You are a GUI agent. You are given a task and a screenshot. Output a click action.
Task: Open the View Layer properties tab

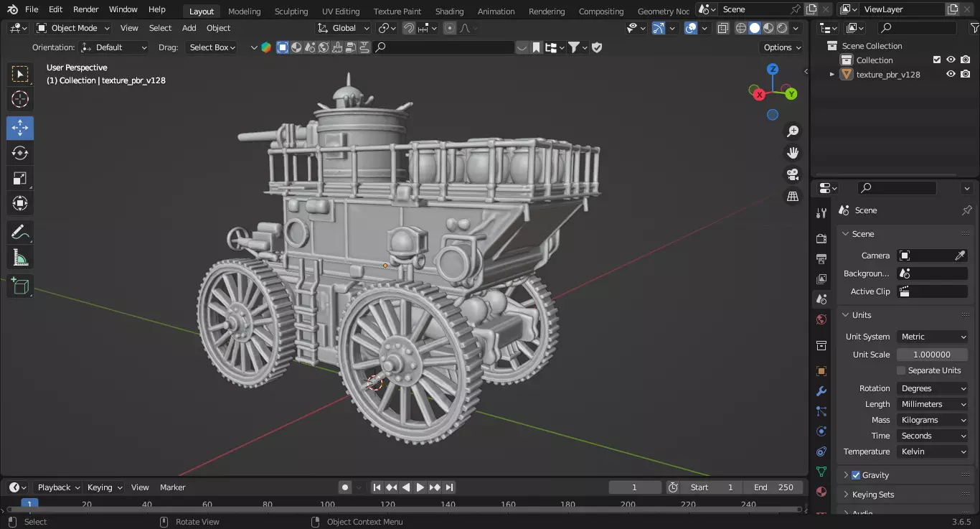(x=821, y=278)
